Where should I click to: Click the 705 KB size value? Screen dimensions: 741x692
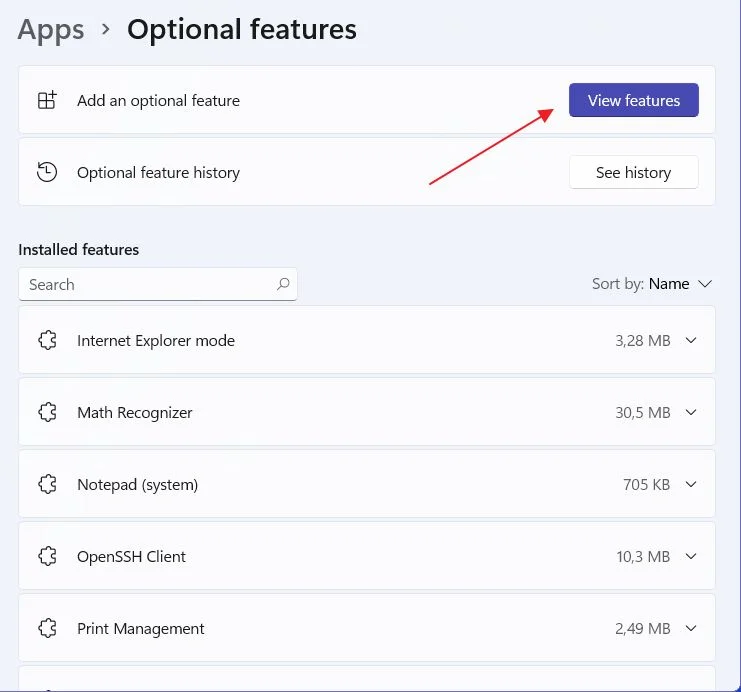[x=646, y=484]
